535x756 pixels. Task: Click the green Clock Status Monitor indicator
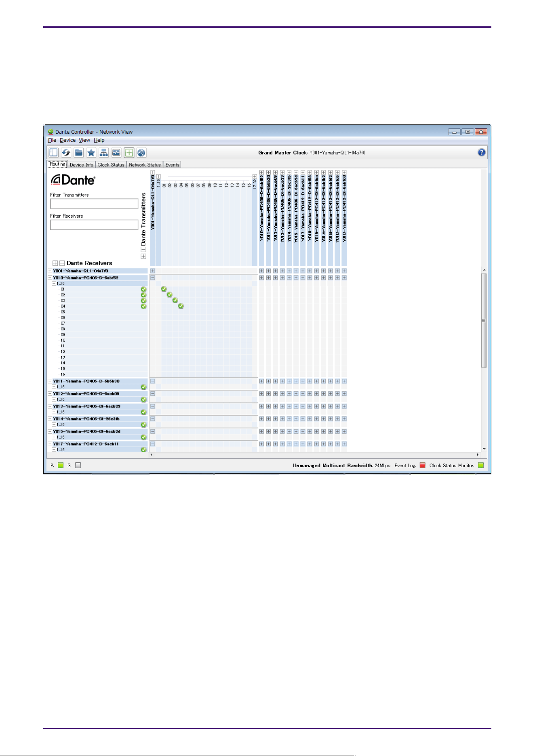[481, 465]
